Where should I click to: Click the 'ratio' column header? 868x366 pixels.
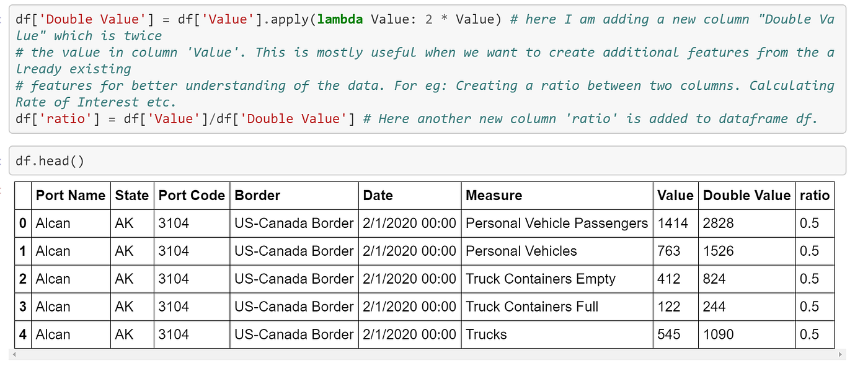[815, 196]
